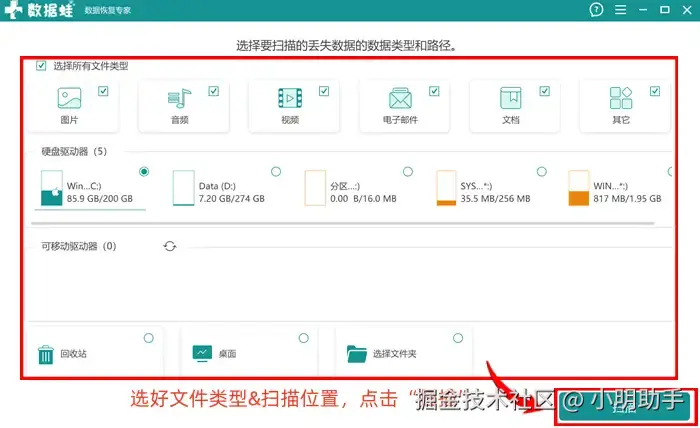Click the 35.5 MB/256 MB size text
The width and height of the screenshot is (700, 428).
[496, 199]
